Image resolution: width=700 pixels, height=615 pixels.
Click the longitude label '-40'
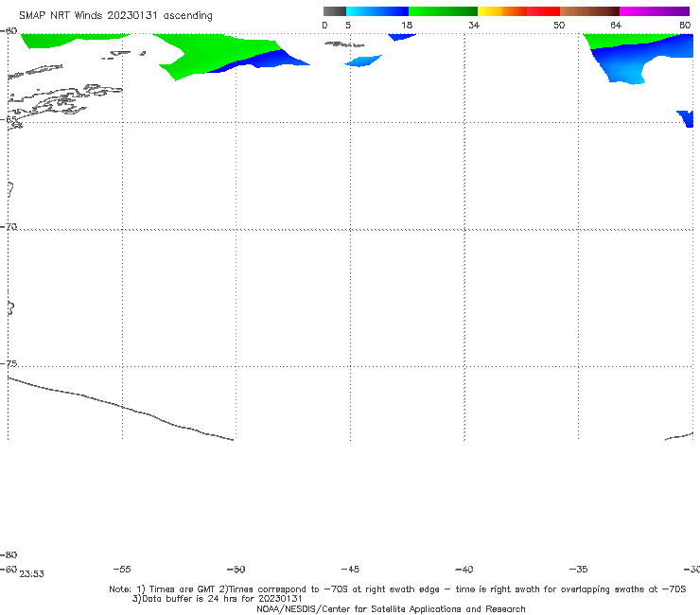(464, 569)
